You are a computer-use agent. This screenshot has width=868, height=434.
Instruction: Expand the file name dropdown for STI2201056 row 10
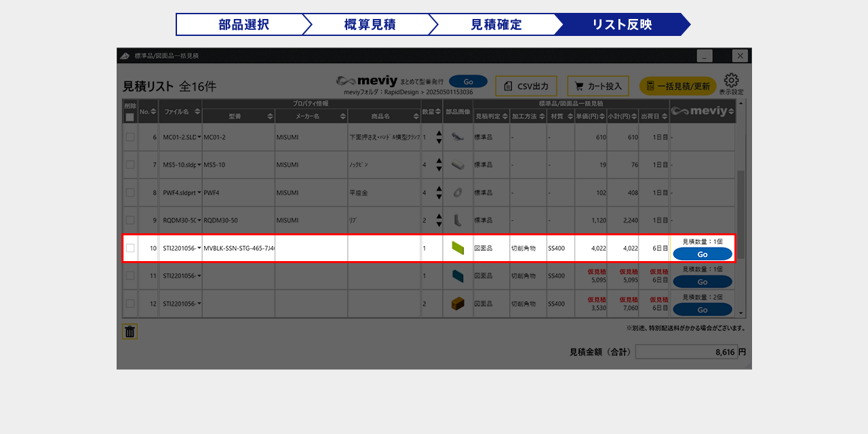[199, 248]
